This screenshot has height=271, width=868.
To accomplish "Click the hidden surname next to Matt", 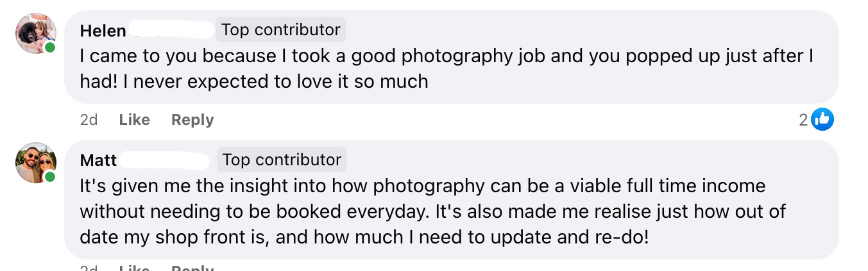I will tap(164, 160).
